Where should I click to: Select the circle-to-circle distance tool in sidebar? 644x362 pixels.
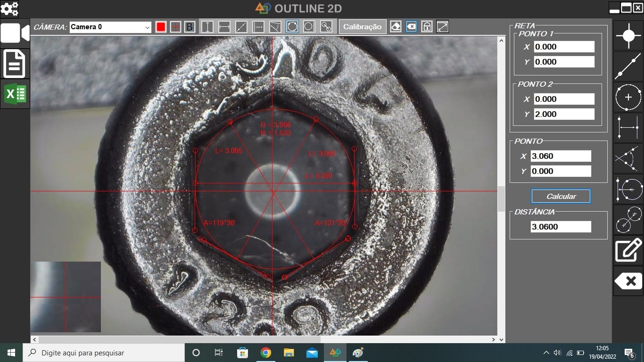tap(628, 220)
